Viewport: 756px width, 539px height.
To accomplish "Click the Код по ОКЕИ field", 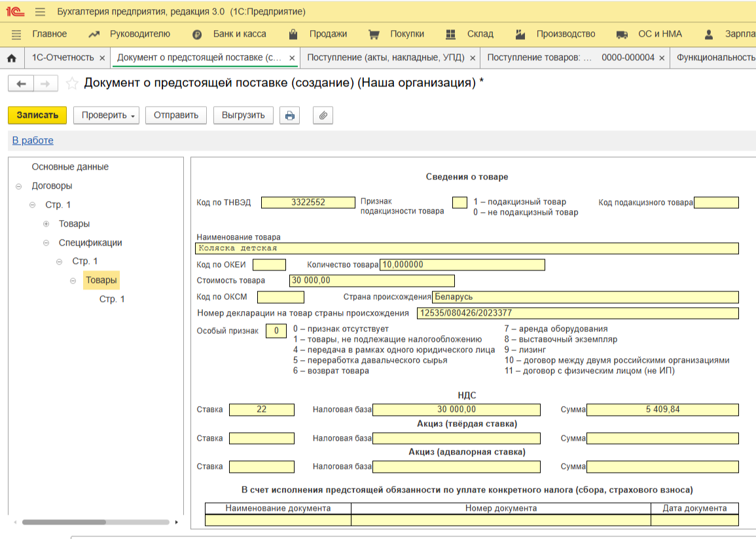I will (x=269, y=265).
